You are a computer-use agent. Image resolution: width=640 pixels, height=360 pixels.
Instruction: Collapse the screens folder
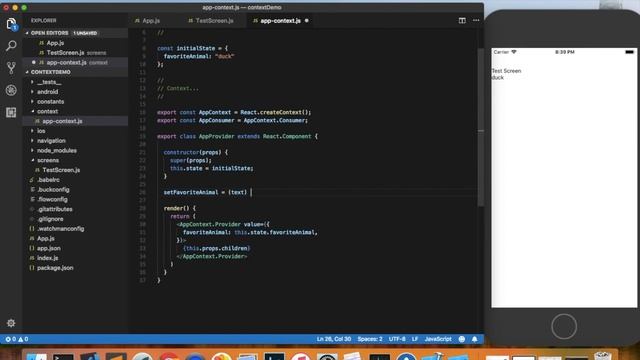pyautogui.click(x=48, y=160)
